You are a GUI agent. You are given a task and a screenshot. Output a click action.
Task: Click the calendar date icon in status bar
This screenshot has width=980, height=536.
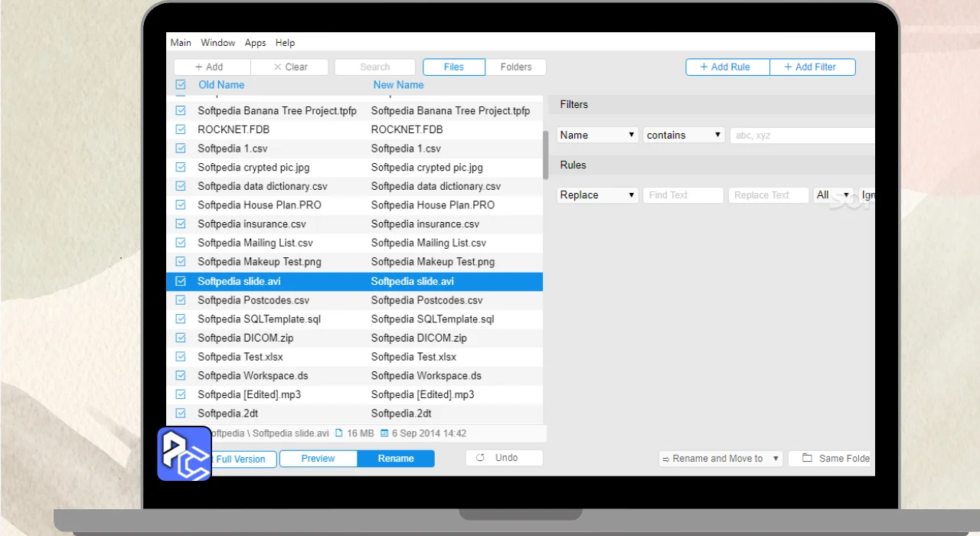click(384, 433)
